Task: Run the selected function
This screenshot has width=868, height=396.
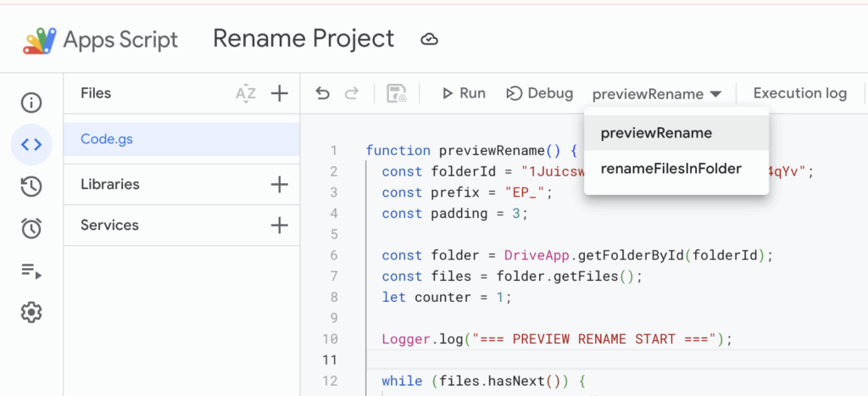Action: click(x=464, y=93)
